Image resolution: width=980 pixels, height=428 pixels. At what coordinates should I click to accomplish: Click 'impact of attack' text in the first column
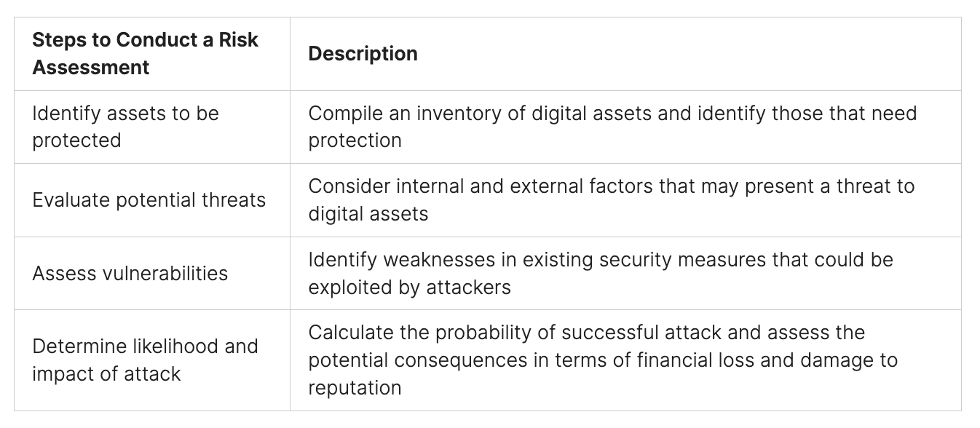pos(106,373)
